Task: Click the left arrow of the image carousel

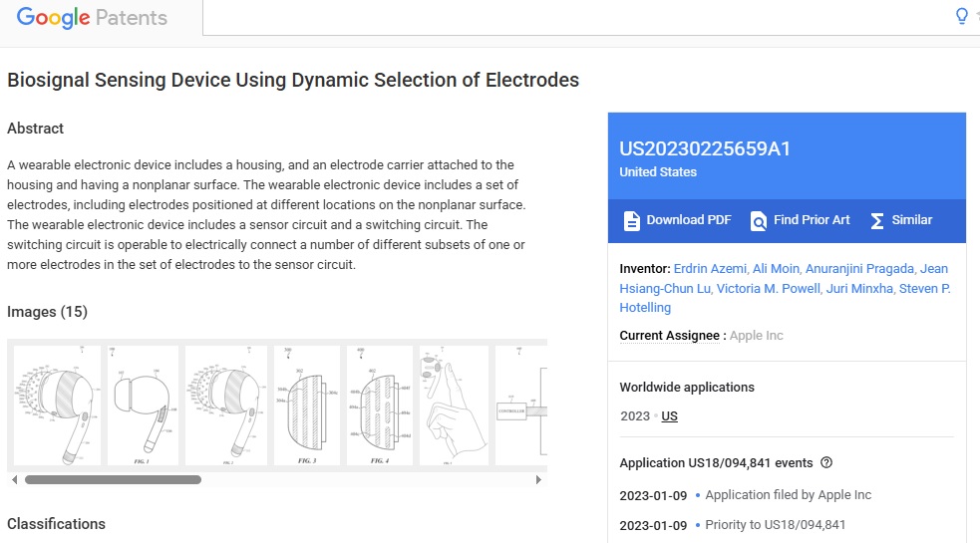Action: point(14,480)
